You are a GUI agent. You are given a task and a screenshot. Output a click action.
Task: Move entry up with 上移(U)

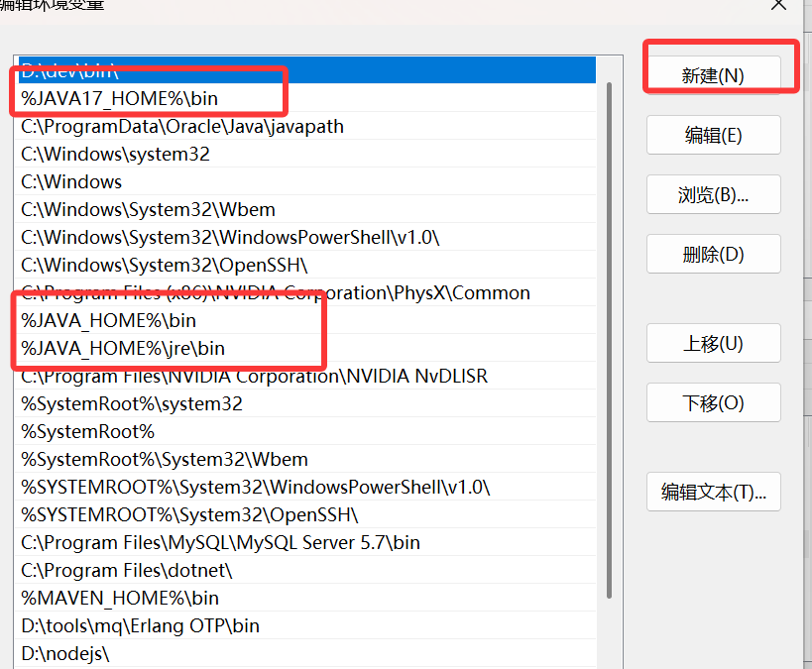[x=713, y=343]
